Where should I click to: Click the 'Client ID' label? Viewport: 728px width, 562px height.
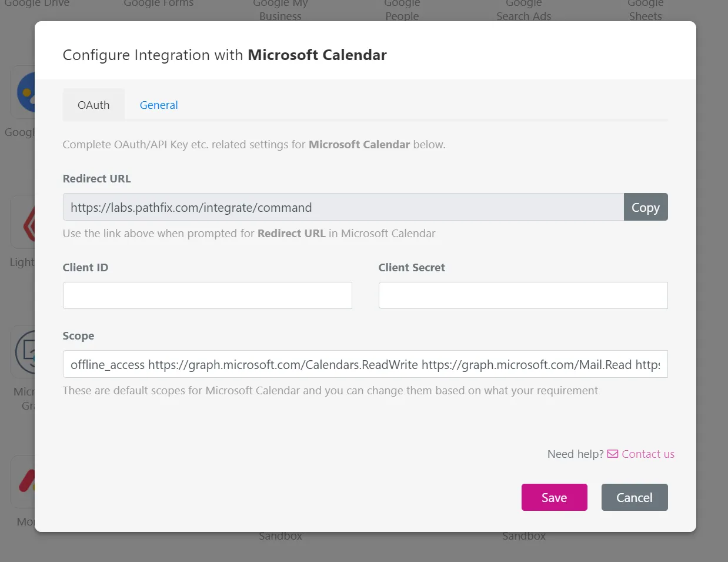(x=85, y=267)
